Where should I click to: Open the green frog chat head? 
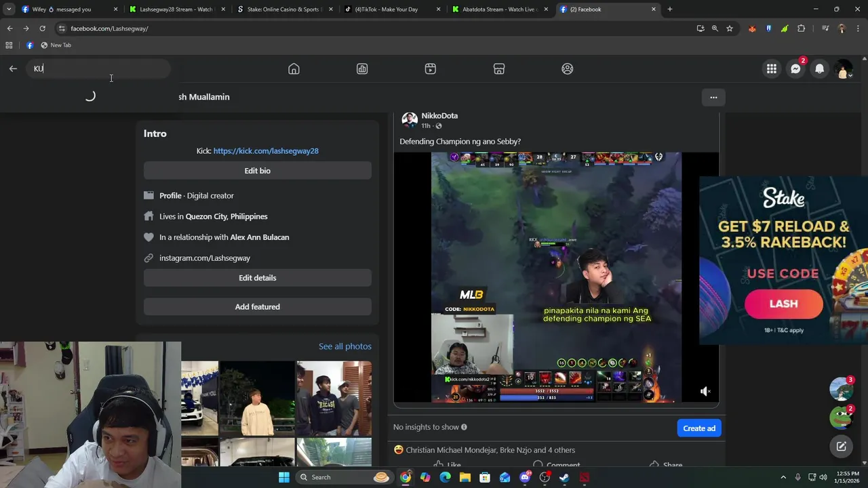[841, 418]
